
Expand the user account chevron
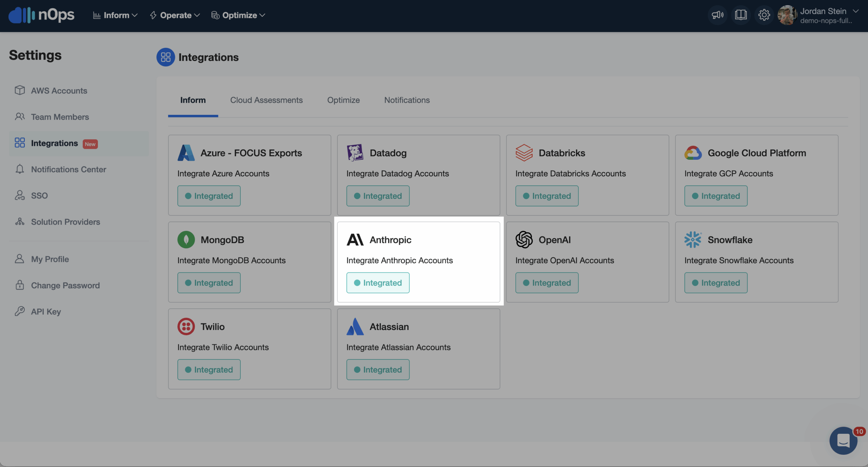pos(856,11)
